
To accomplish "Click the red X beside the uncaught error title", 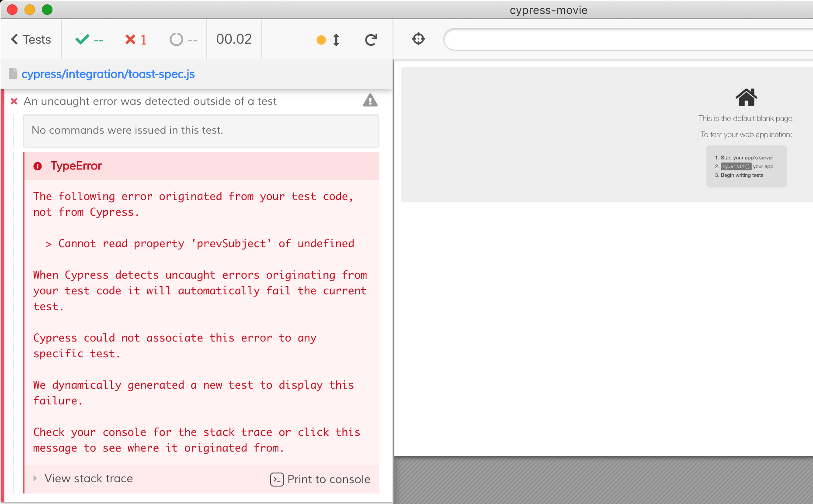I will (x=14, y=101).
